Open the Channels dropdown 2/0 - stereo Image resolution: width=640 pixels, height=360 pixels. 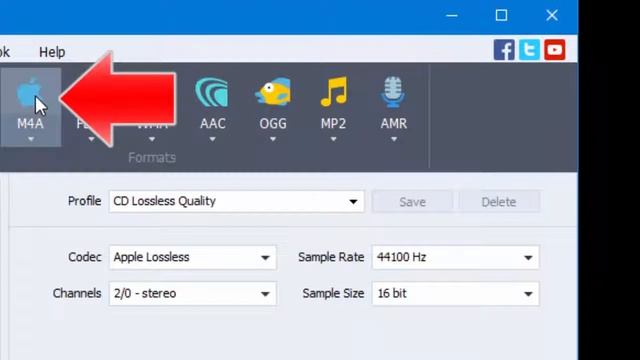pos(193,293)
